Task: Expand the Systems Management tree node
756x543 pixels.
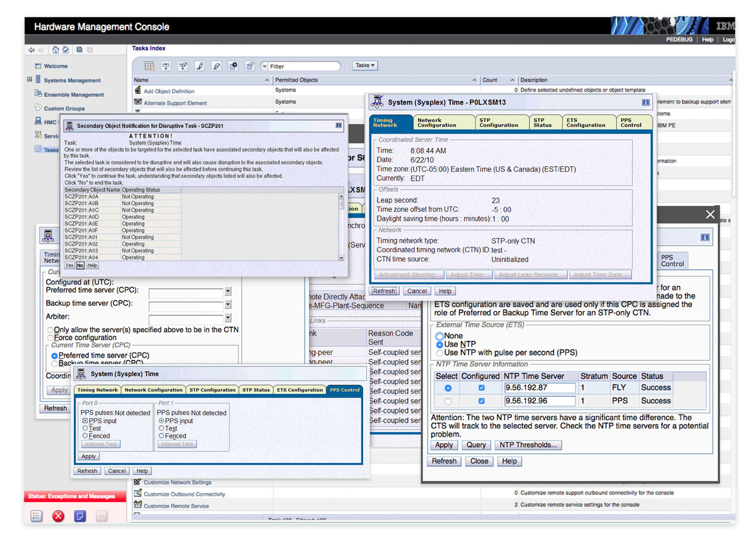Action: (29, 80)
